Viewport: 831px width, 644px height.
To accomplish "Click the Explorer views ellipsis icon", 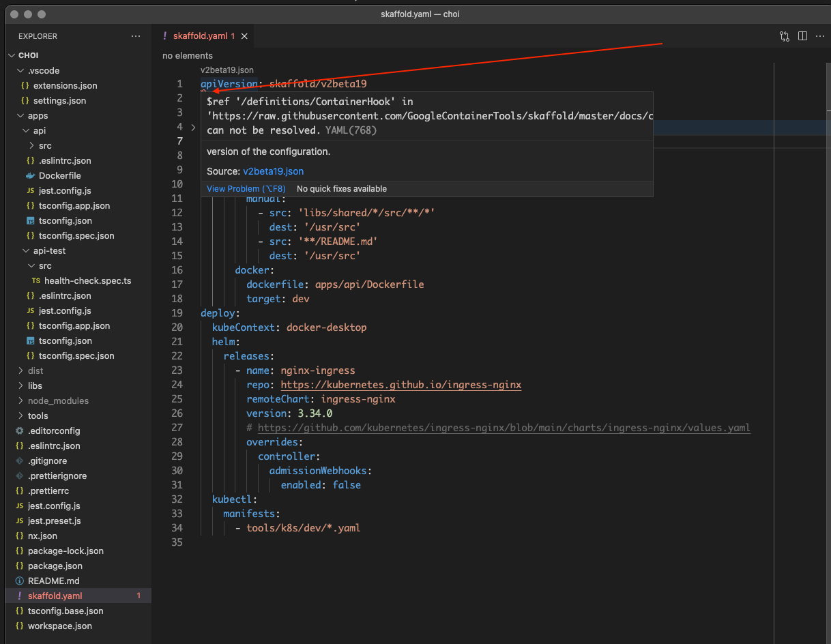I will (136, 35).
